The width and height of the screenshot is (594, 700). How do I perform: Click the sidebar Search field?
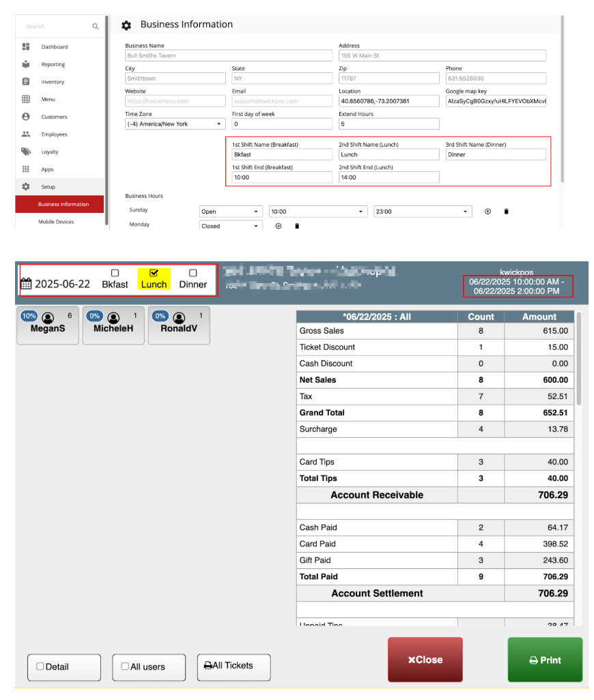tap(55, 27)
